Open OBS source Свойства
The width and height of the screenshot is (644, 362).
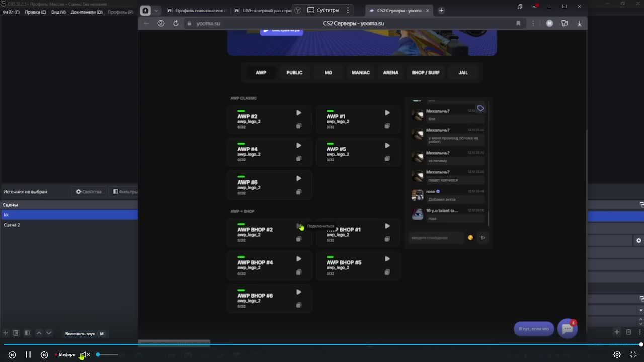pos(89,192)
